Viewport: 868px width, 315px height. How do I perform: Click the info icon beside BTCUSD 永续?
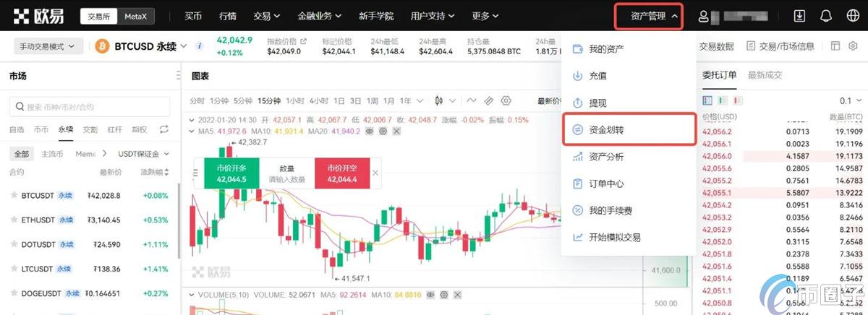[x=200, y=46]
